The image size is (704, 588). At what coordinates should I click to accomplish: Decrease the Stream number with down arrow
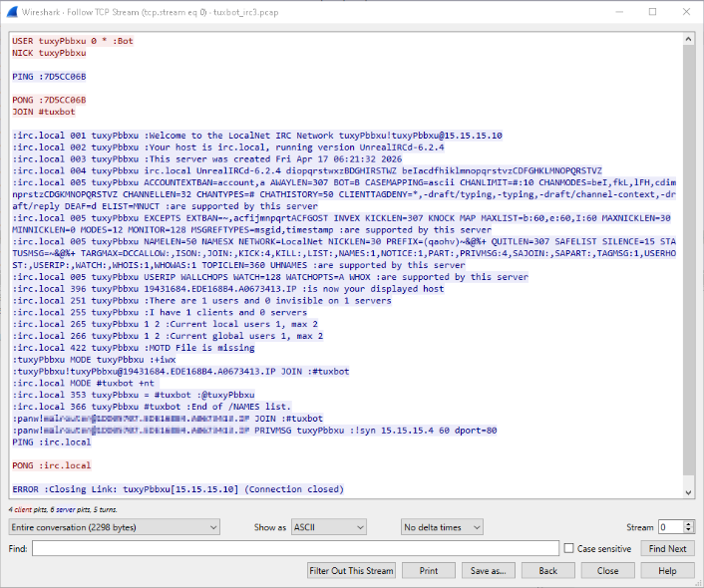pos(689,530)
